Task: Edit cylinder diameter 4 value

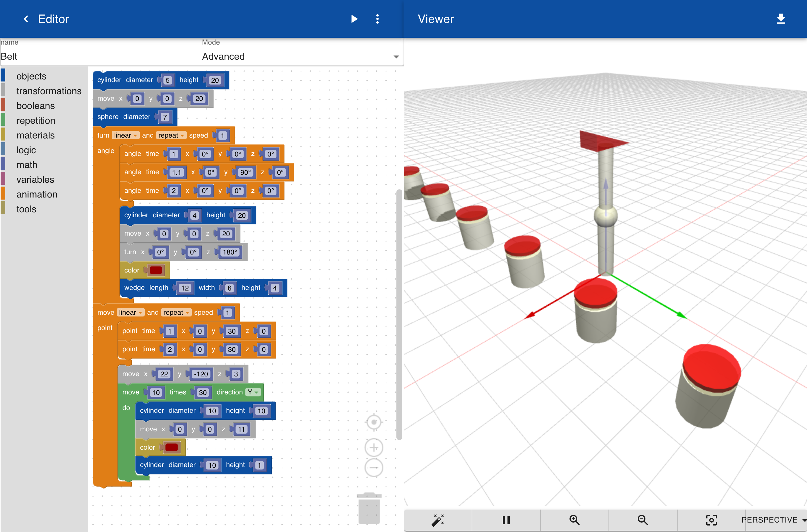Action: [x=194, y=216]
